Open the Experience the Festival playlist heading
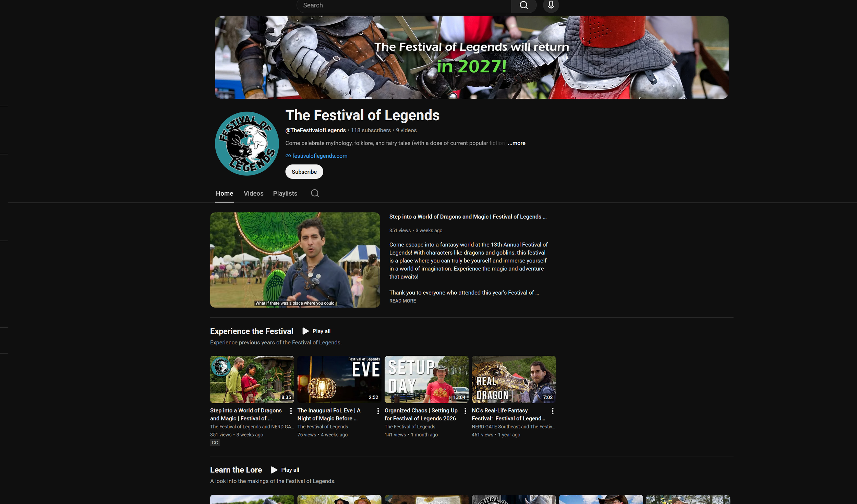Image resolution: width=857 pixels, height=504 pixels. coord(252,331)
